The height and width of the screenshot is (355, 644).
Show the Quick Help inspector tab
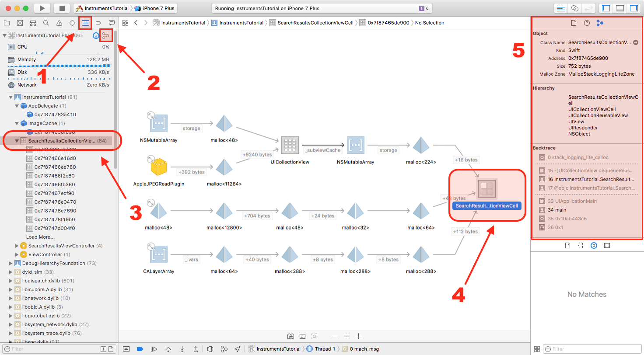[x=587, y=23]
